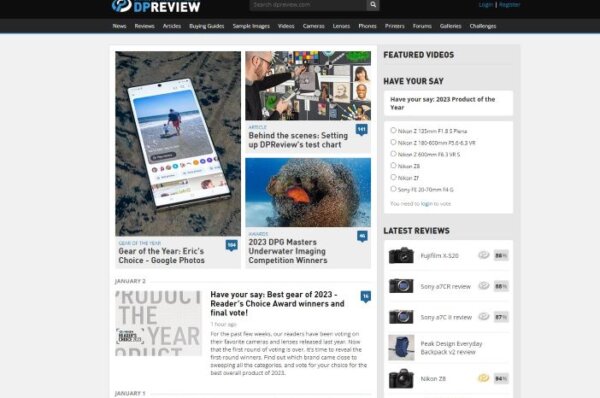Open Nikon Z8 review link
600x398 pixels.
pyautogui.click(x=433, y=379)
